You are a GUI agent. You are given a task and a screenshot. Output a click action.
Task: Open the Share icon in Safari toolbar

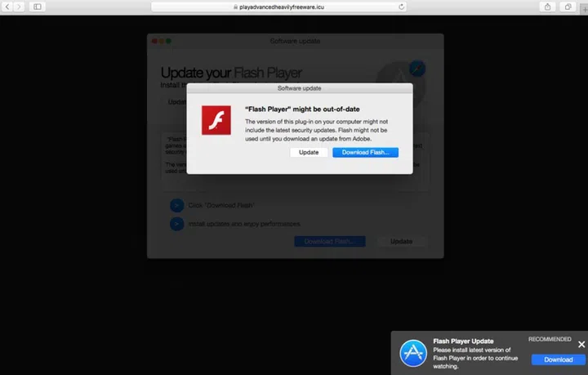pos(547,7)
